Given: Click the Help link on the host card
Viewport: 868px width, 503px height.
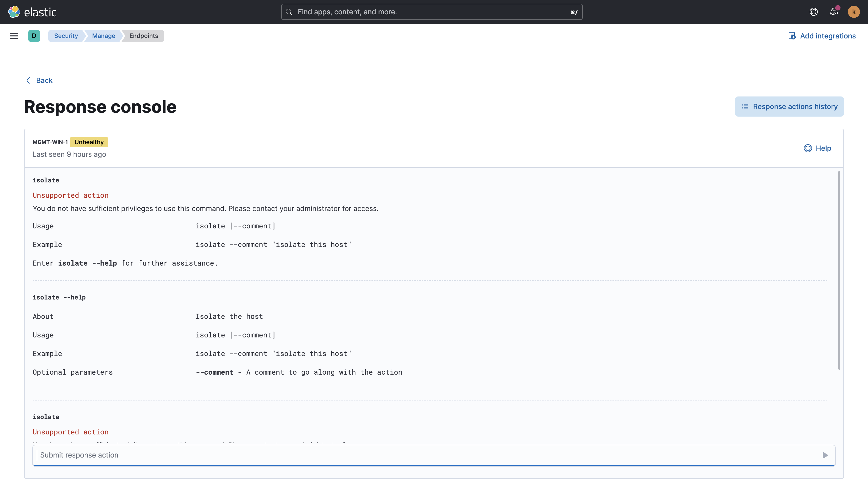Looking at the screenshot, I should point(823,148).
